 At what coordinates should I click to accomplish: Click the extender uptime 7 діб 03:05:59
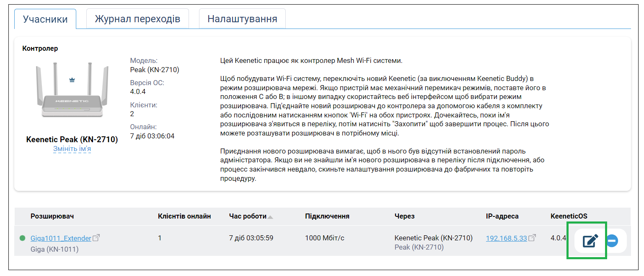(x=251, y=238)
